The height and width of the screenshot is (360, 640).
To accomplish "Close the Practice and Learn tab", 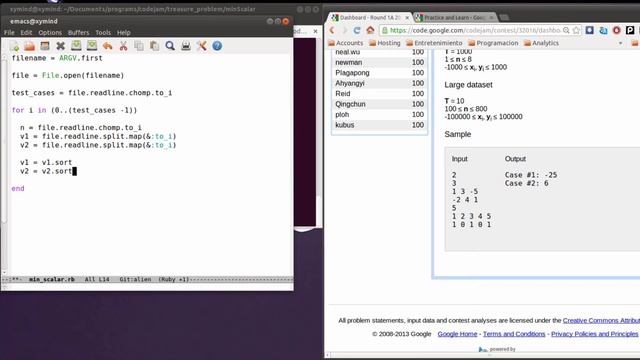I will coord(491,18).
